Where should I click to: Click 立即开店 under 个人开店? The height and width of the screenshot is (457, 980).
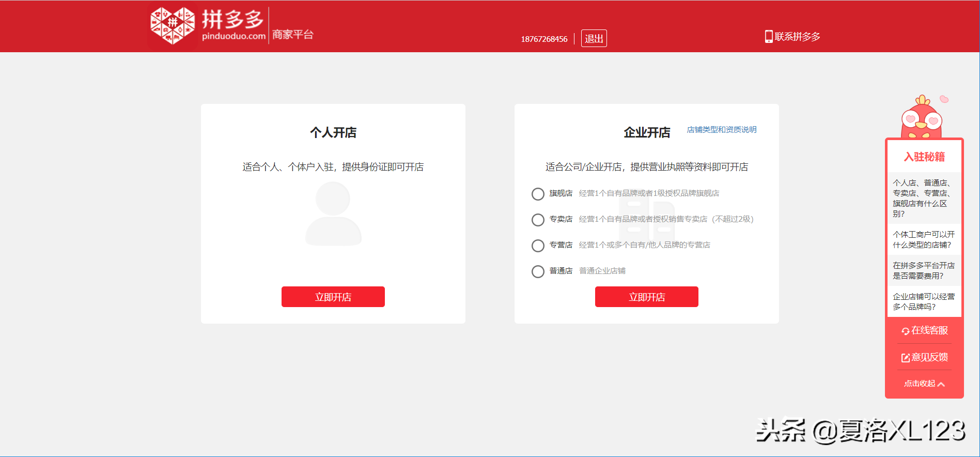tap(333, 297)
